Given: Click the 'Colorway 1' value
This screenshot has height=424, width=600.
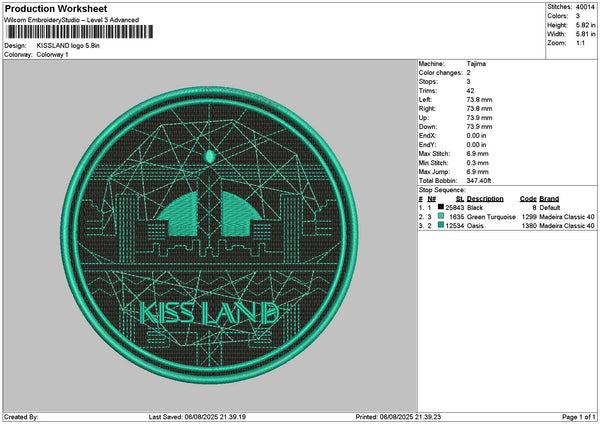Looking at the screenshot, I should [x=52, y=55].
